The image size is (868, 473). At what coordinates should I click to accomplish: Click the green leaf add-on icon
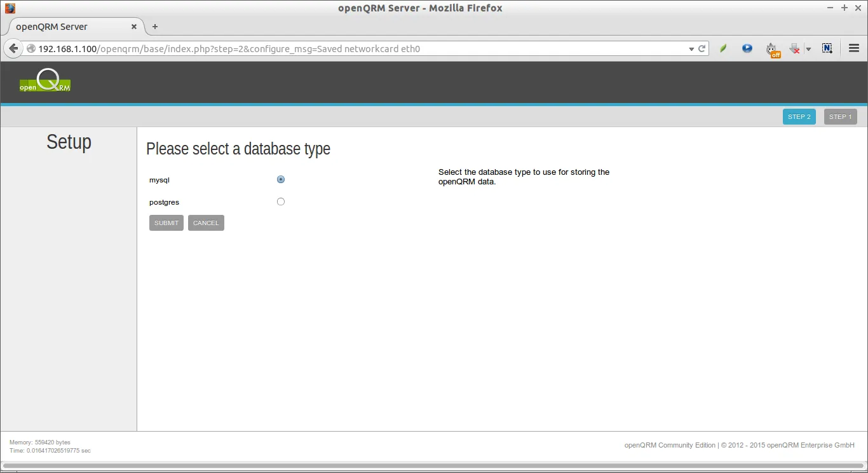[x=723, y=48]
